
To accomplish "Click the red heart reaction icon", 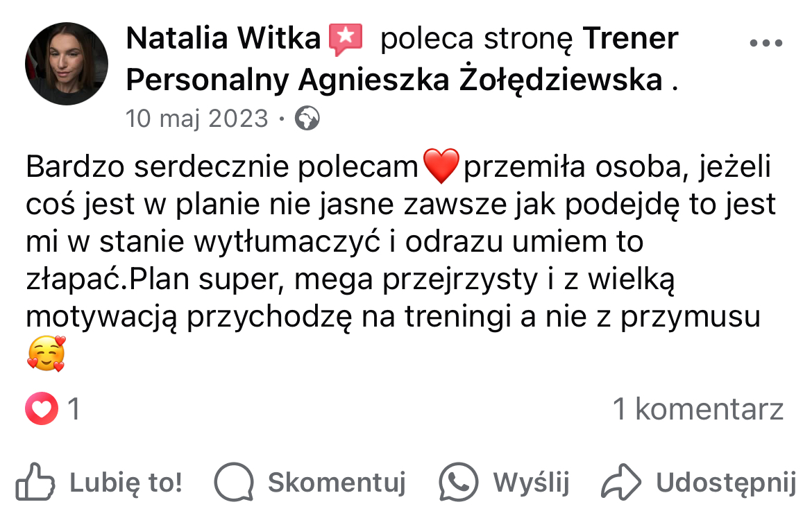I will click(42, 410).
